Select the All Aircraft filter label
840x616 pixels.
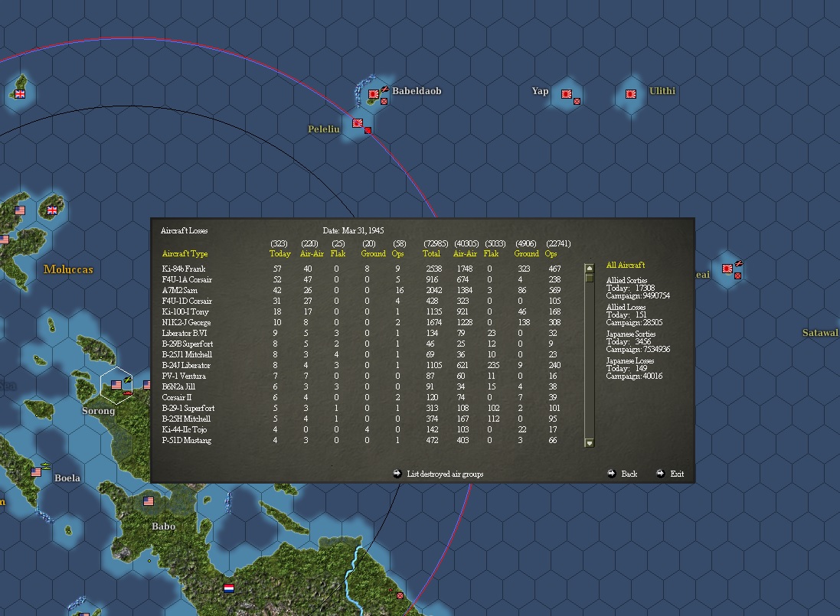tap(625, 265)
